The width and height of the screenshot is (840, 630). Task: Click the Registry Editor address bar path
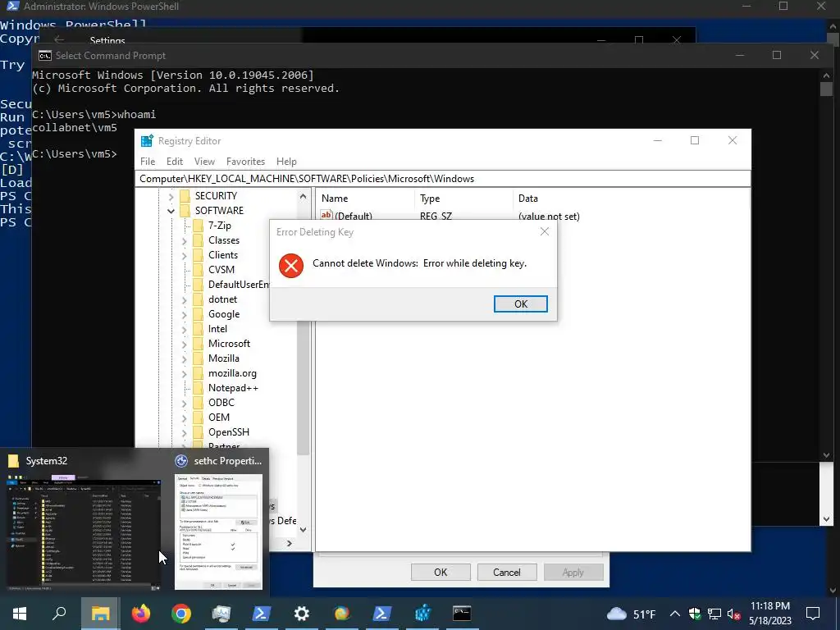tap(442, 178)
